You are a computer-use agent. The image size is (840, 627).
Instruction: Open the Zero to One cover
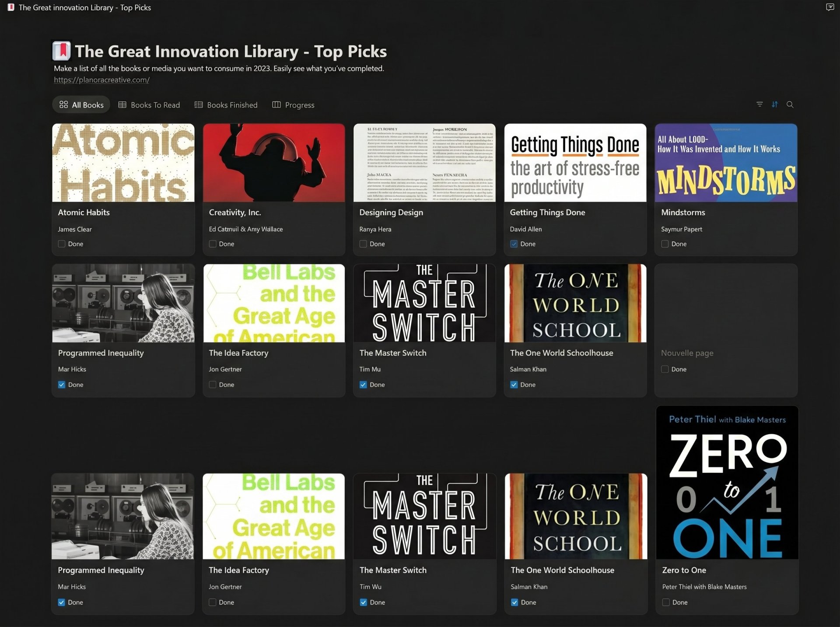point(727,483)
